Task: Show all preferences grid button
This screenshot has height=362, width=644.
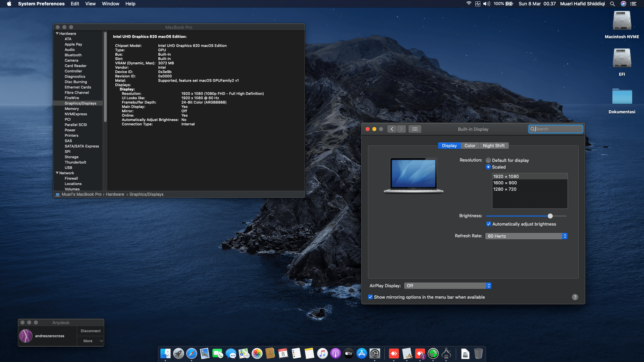Action: 415,129
